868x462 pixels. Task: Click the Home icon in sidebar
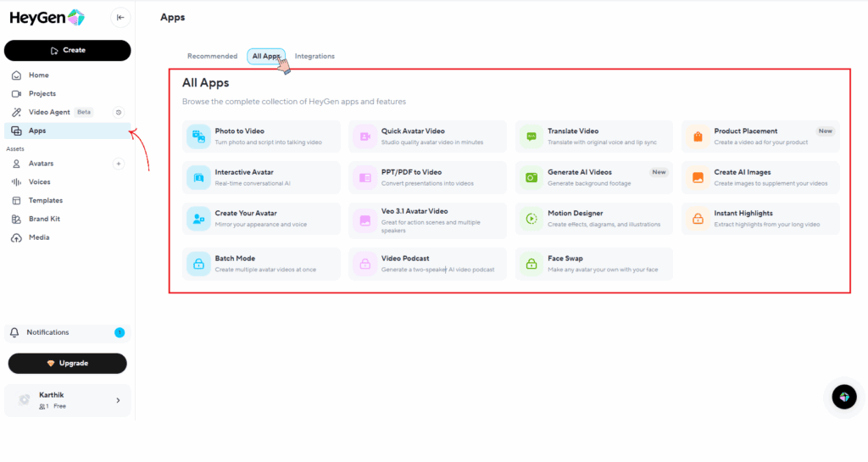17,75
